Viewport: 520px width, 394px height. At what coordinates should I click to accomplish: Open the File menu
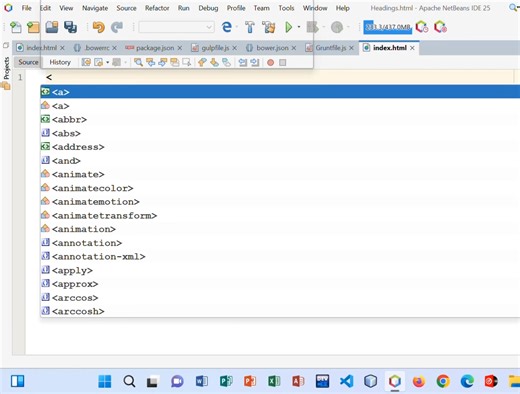(x=26, y=8)
